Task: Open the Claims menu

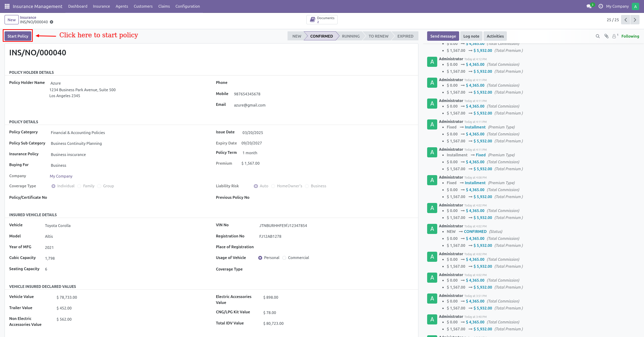Action: (x=164, y=6)
